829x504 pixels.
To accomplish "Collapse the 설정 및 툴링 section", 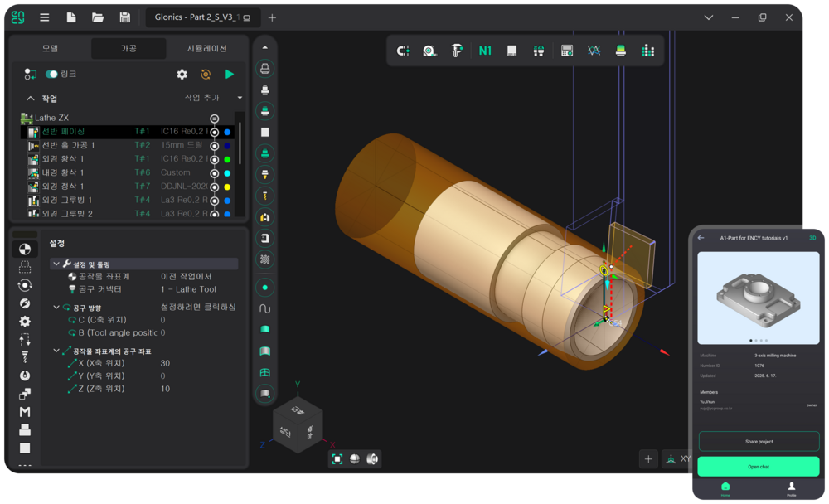I will pos(56,264).
